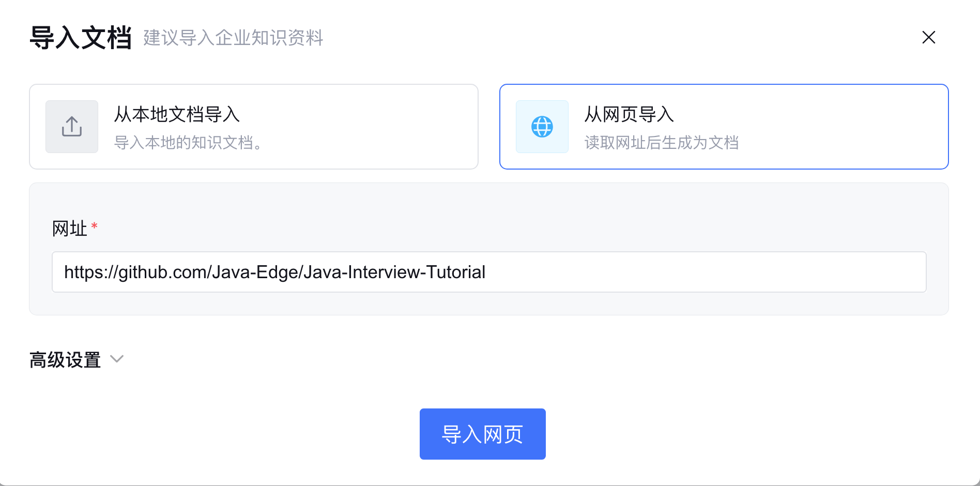Click the 导入文档 dialog title

click(81, 38)
